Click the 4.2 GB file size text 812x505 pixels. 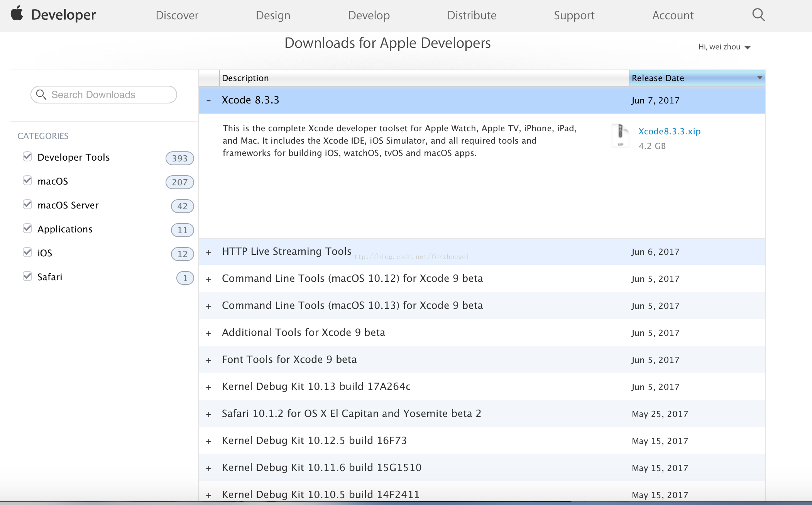652,146
